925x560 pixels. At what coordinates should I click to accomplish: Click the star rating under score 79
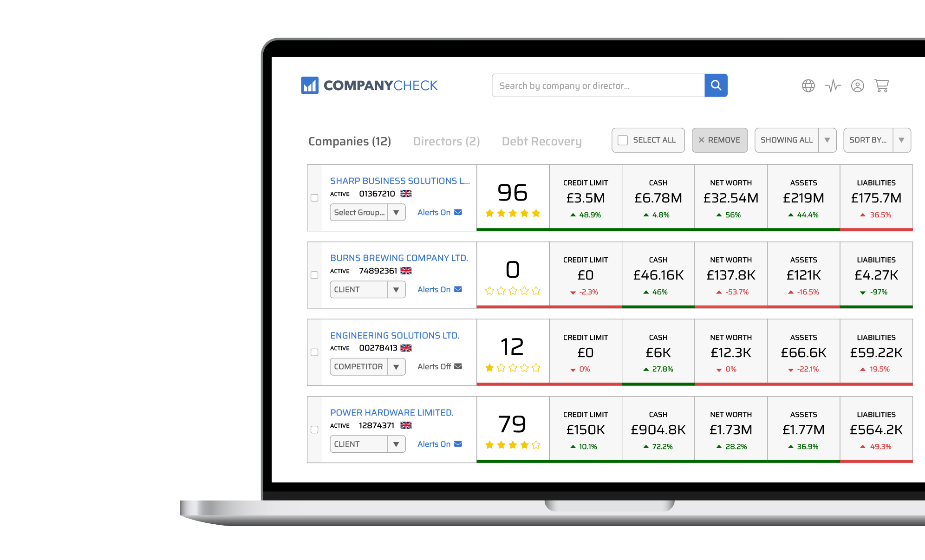coord(513,445)
